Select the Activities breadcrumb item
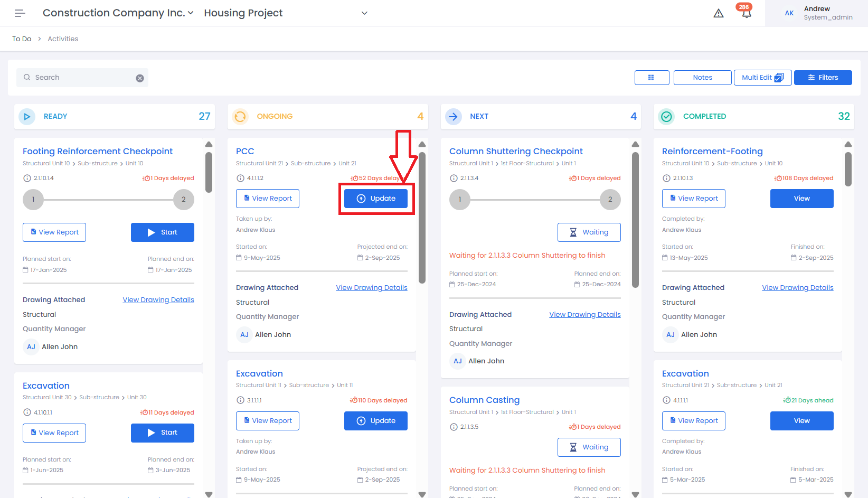Viewport: 868px width, 498px height. click(63, 39)
